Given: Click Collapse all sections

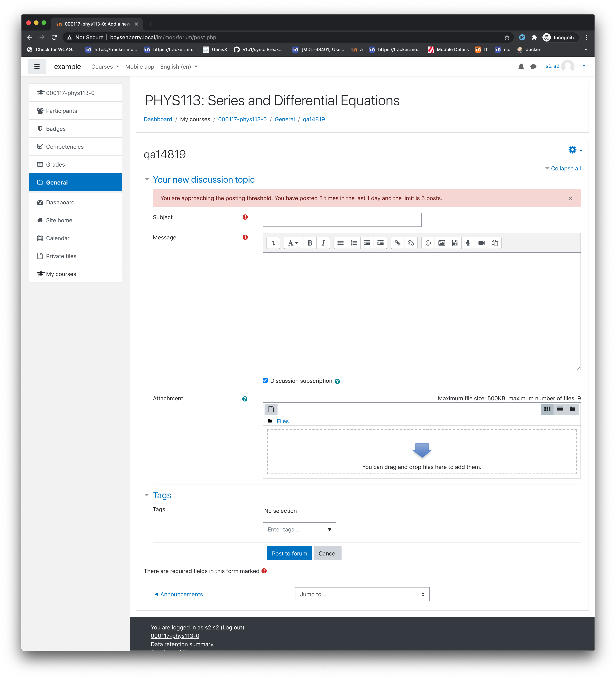Looking at the screenshot, I should (566, 168).
